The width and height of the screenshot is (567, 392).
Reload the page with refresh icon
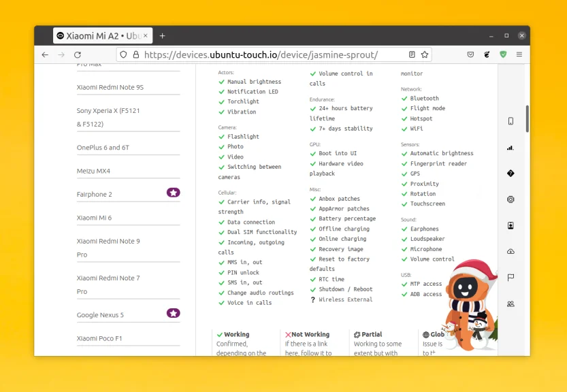(78, 54)
